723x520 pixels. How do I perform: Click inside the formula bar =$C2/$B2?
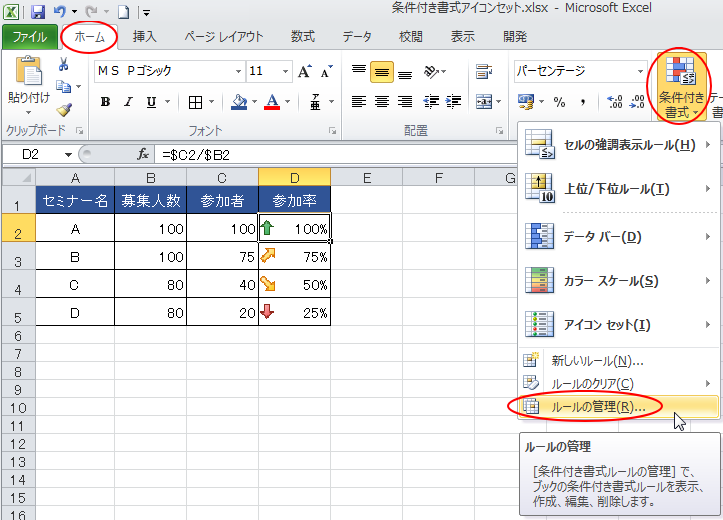point(337,155)
